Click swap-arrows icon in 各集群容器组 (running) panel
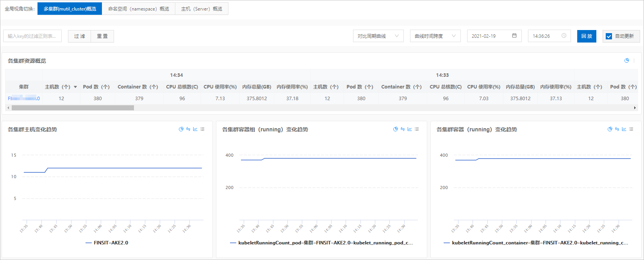This screenshot has height=260, width=644. click(403, 129)
